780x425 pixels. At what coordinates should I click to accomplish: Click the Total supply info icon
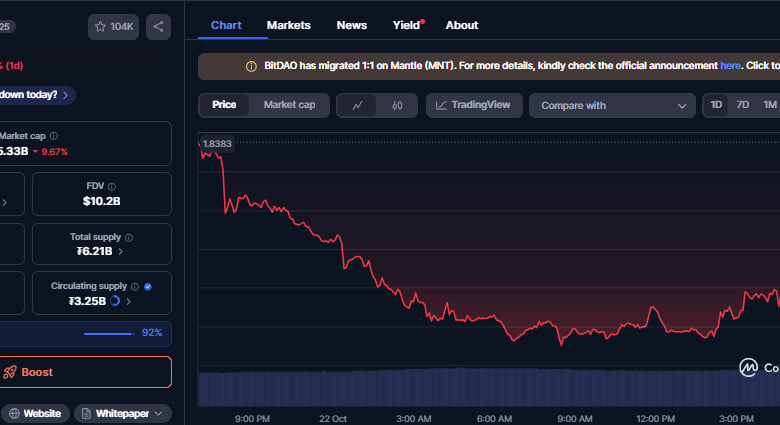coord(129,237)
